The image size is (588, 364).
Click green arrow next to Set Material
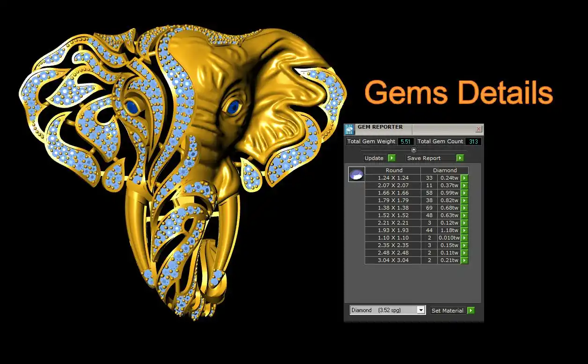point(471,310)
